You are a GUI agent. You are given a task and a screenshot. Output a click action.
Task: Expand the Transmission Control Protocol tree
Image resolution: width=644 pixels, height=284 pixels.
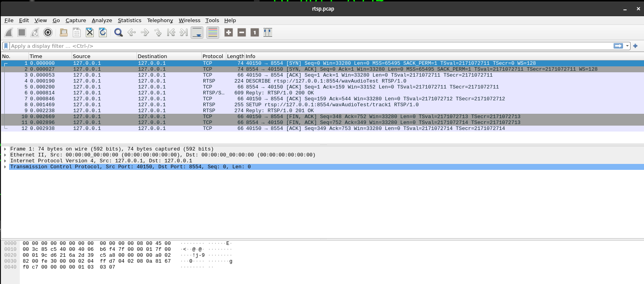[5, 167]
